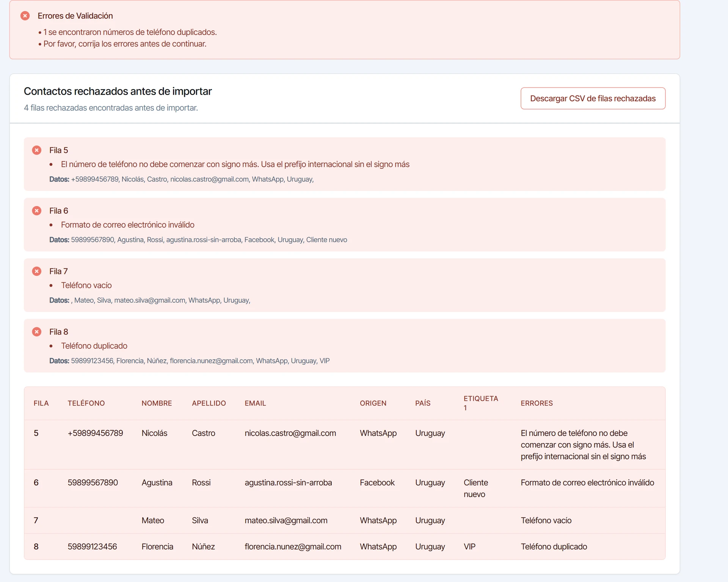Click the Facebook origin cell
This screenshot has height=582, width=728.
(x=377, y=483)
